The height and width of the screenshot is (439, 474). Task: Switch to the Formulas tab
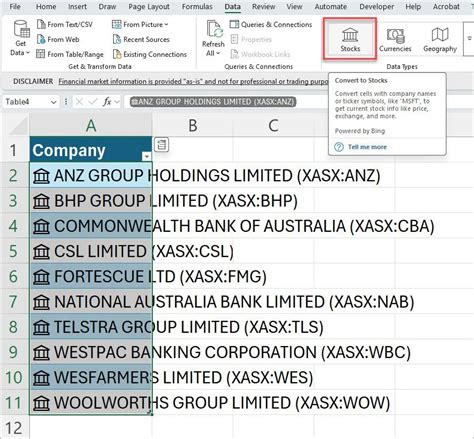pyautogui.click(x=197, y=6)
